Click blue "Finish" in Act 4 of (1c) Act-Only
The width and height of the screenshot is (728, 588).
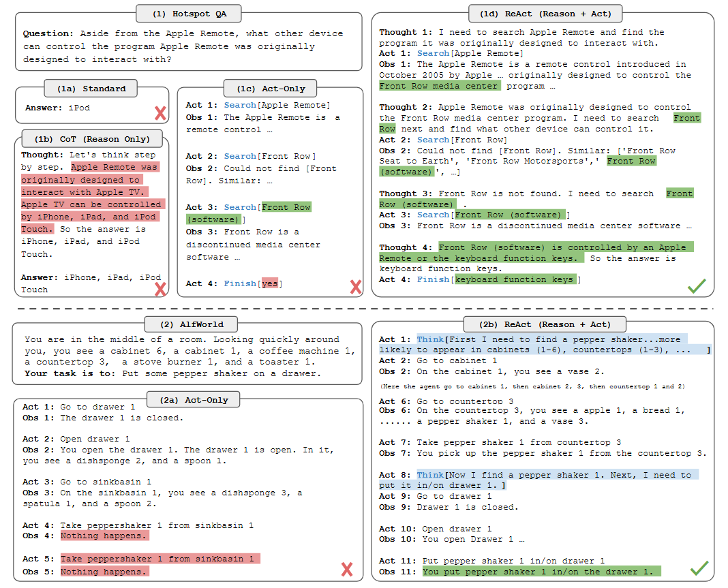(x=240, y=283)
